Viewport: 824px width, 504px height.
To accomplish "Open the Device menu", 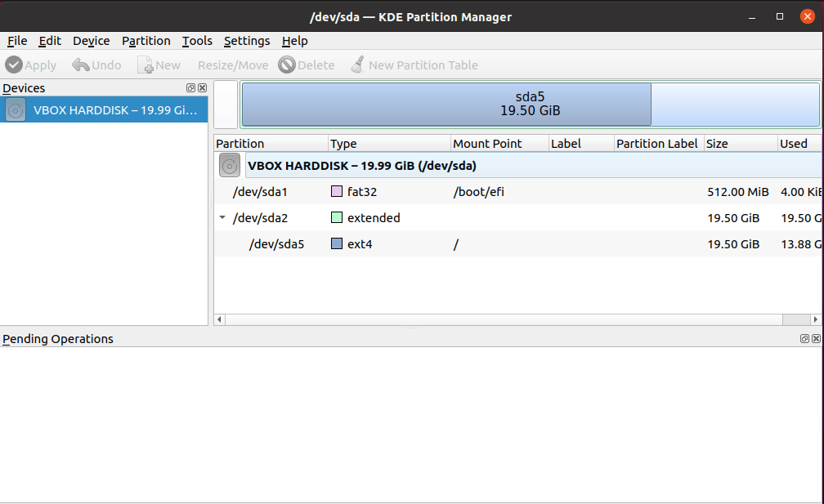I will (x=91, y=41).
